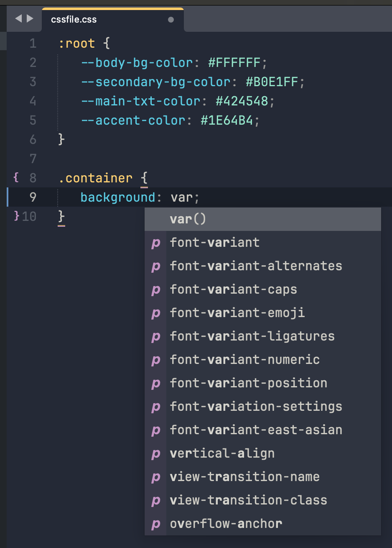The image size is (392, 548).
Task: Click the property icon beside font-variant-ligatures
Action: 156,337
